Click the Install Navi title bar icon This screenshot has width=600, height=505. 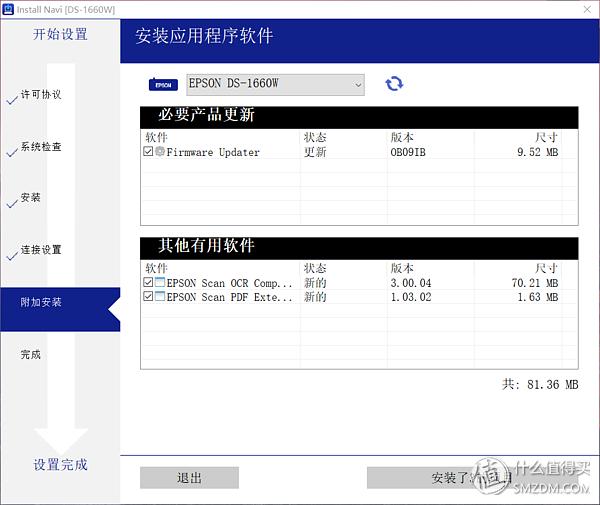coord(8,9)
